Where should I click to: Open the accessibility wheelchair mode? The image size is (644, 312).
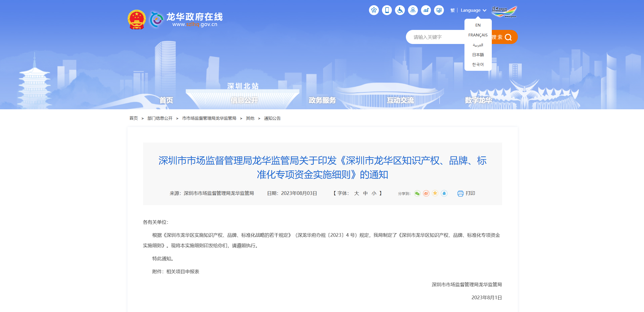400,10
